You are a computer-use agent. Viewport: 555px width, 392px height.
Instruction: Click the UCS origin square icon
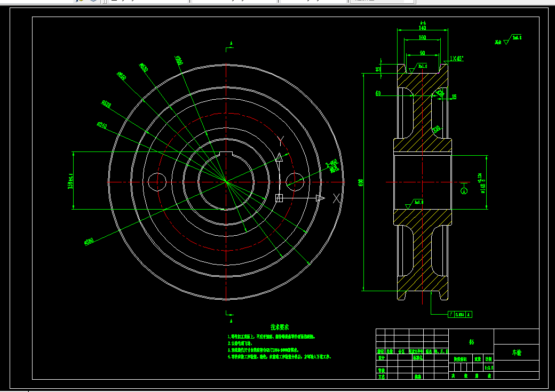coord(279,198)
